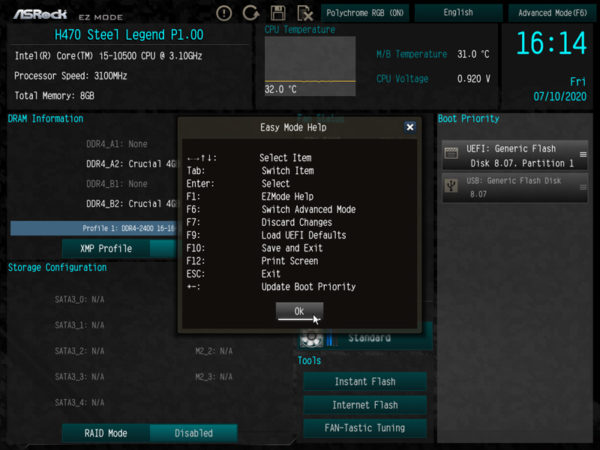Click the Tools heading
This screenshot has width=600, height=450.
click(309, 360)
